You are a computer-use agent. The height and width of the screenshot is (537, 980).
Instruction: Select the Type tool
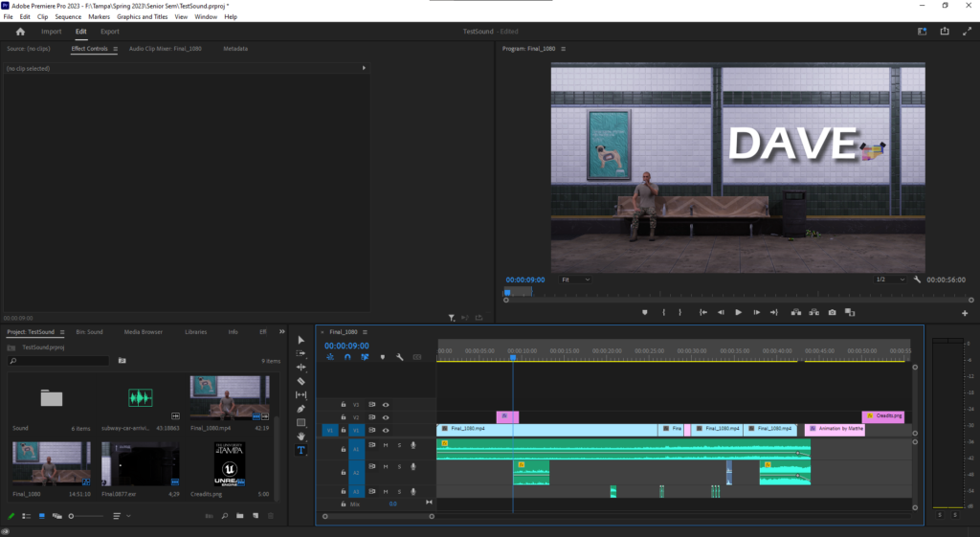pos(301,450)
